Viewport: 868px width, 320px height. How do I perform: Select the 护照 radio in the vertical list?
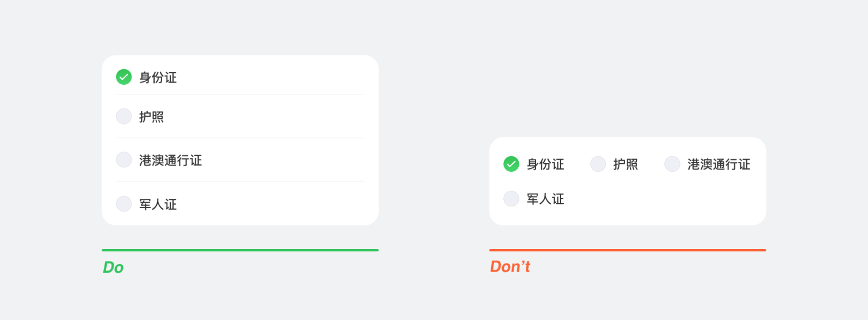tap(124, 116)
